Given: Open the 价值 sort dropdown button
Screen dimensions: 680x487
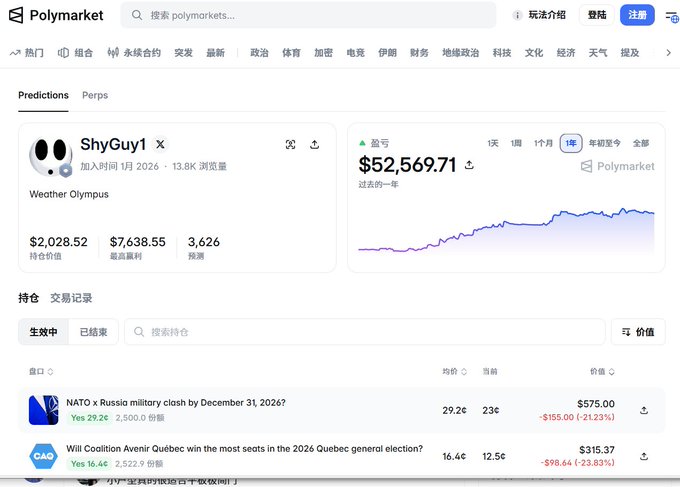Looking at the screenshot, I should coord(638,332).
